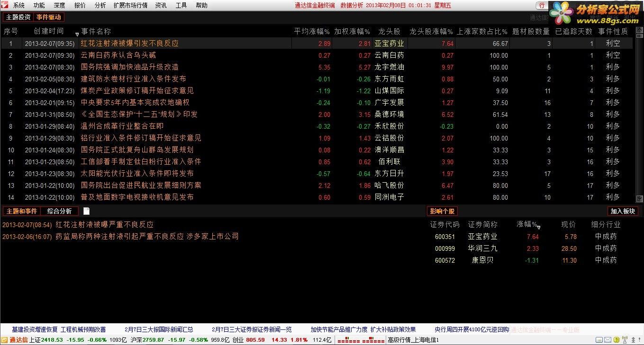Open news 2月7日三大报国际新闻汇总

159,329
